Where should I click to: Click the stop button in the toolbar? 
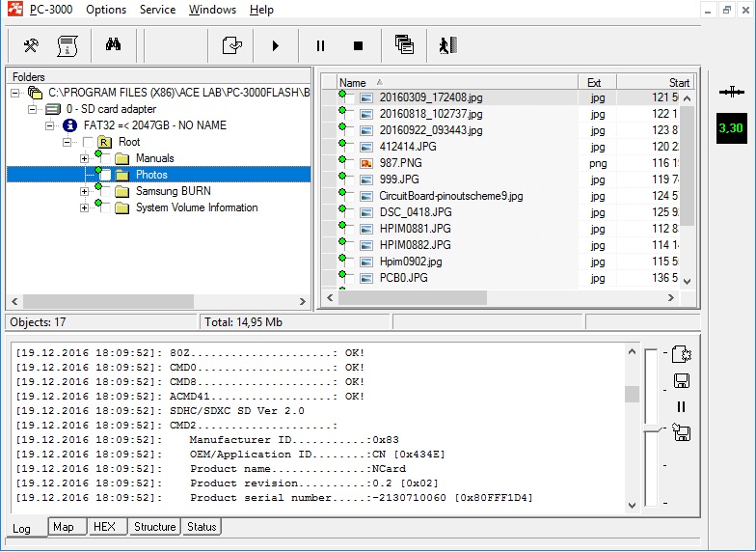click(359, 45)
